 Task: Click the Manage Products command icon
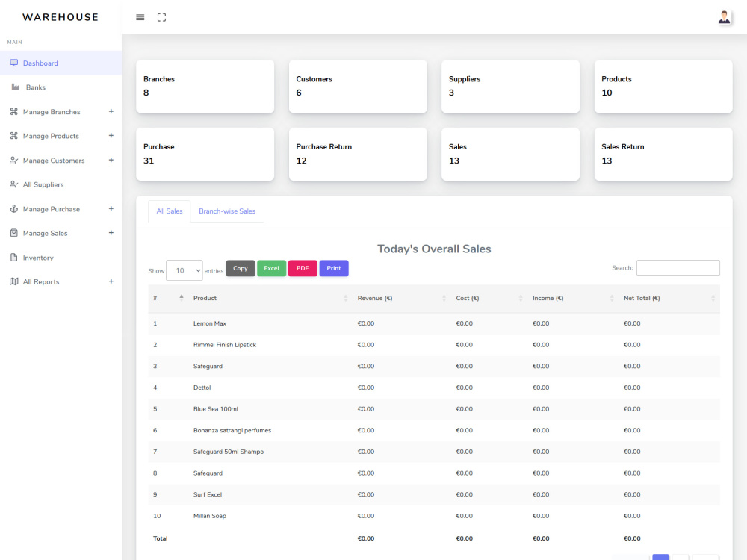click(13, 136)
